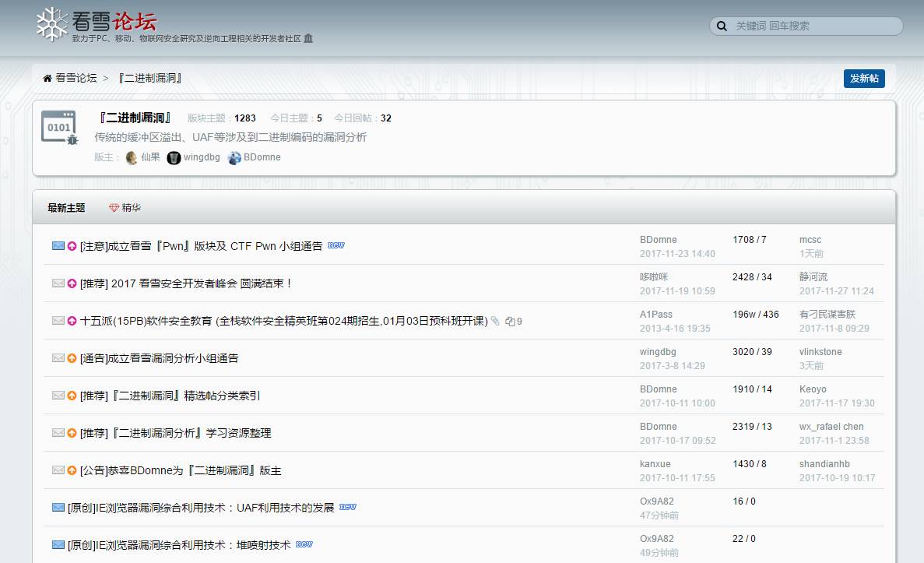Open thread IE浏览器漏洞综合利用技术：堆喷射技术
Viewport: 924px width, 563px height.
pyautogui.click(x=179, y=545)
